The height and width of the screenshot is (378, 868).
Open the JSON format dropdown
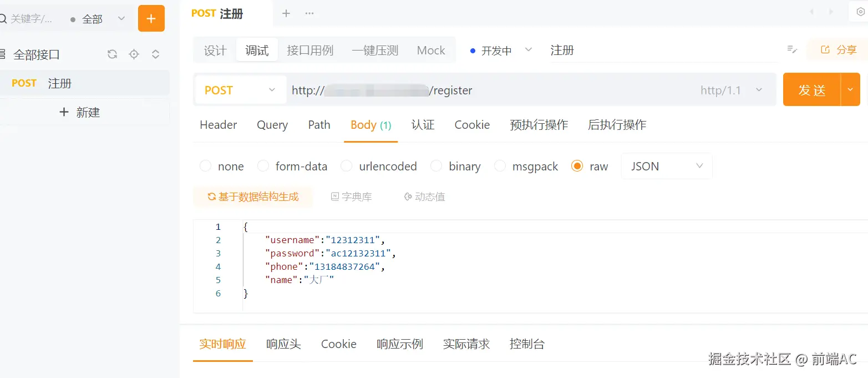click(666, 166)
